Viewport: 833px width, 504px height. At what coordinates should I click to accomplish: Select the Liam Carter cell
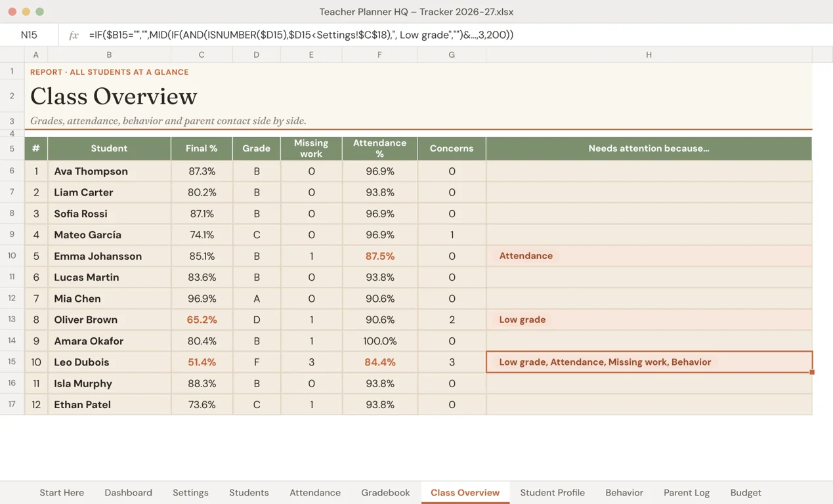pos(109,192)
